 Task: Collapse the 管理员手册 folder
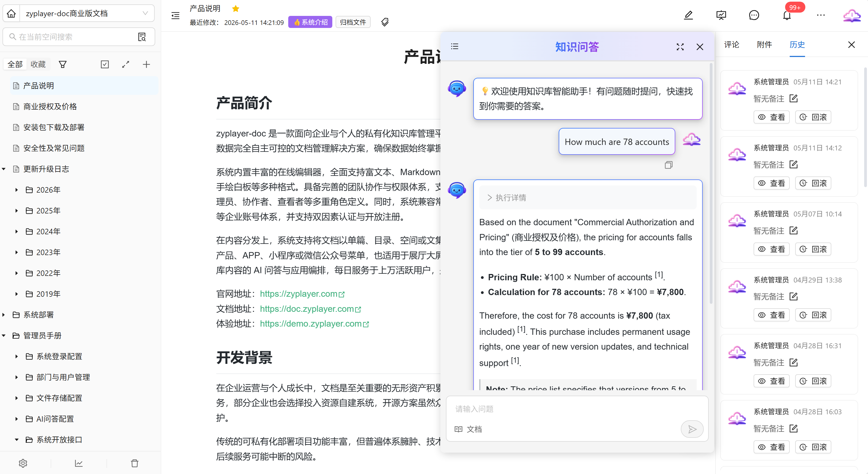click(4, 336)
